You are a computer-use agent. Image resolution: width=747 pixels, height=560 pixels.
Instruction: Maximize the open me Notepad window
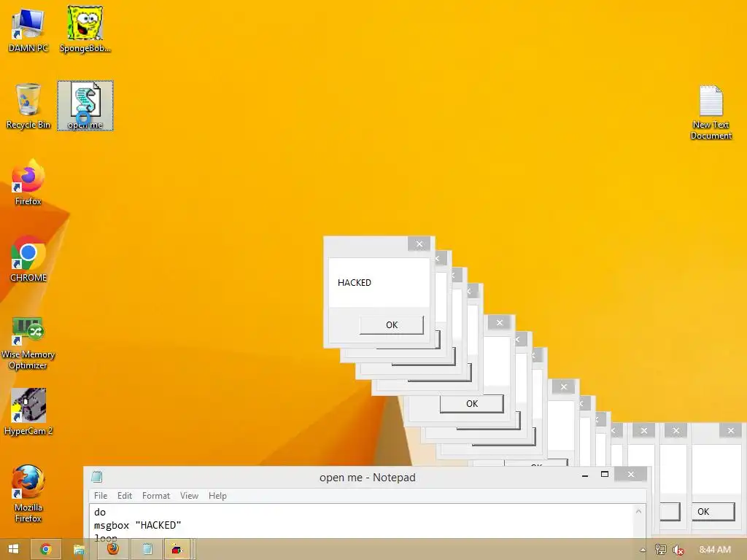pos(605,474)
